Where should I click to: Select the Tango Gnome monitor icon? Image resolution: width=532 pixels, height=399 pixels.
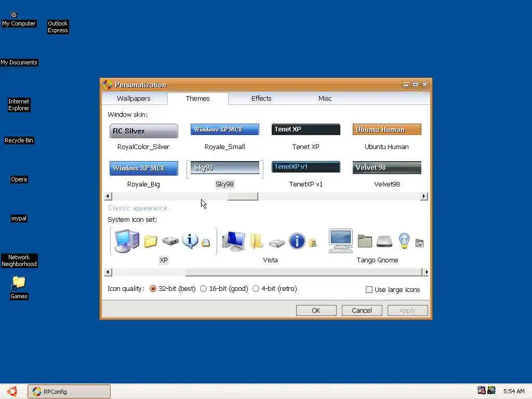tap(341, 241)
